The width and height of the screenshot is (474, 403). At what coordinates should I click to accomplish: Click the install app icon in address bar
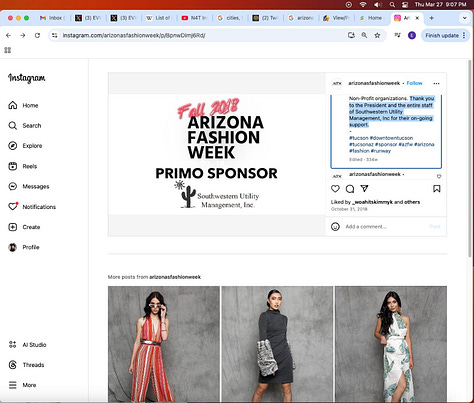351,35
